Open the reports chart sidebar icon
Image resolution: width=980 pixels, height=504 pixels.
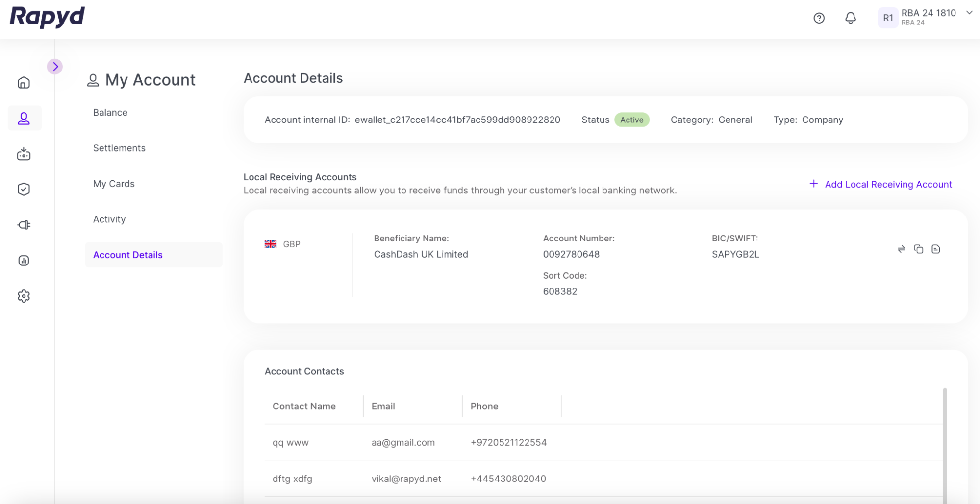[x=24, y=261]
